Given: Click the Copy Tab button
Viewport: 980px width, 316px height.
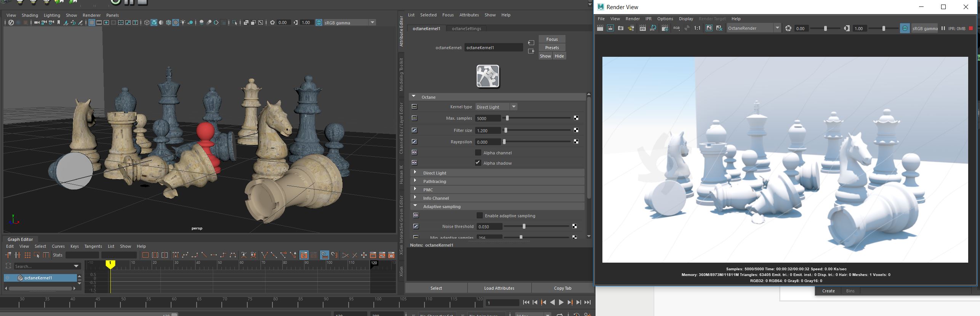Looking at the screenshot, I should (562, 288).
